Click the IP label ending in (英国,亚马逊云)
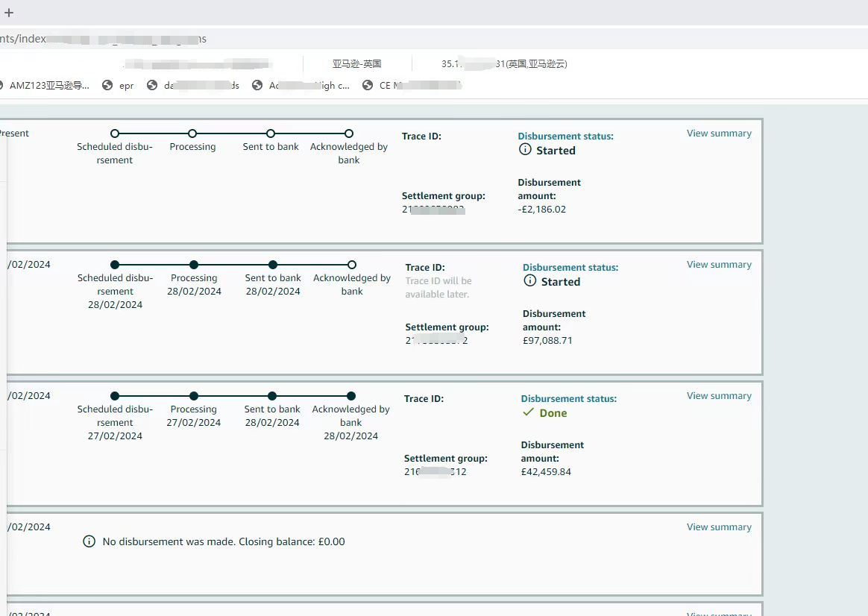 [x=504, y=63]
